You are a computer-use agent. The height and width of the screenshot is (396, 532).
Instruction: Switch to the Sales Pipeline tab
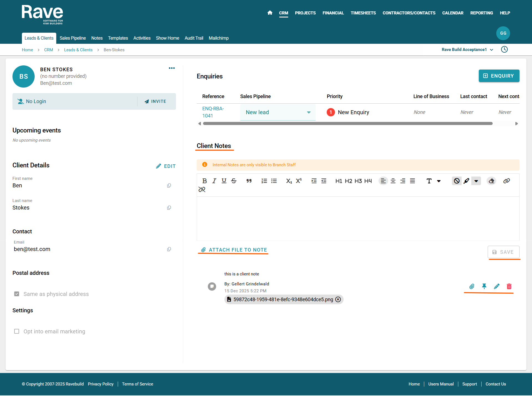coord(73,38)
